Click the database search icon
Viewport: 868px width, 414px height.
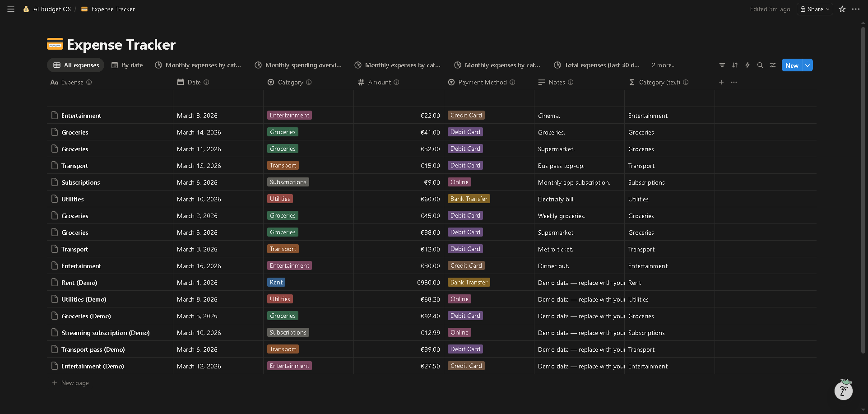760,65
